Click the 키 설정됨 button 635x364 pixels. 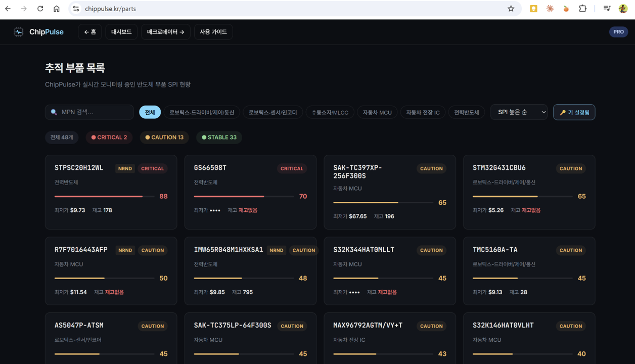[574, 112]
